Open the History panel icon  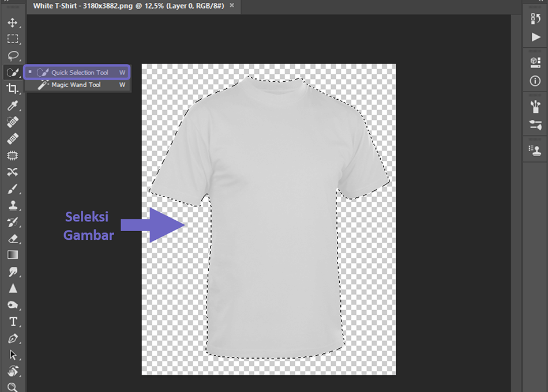(535, 19)
